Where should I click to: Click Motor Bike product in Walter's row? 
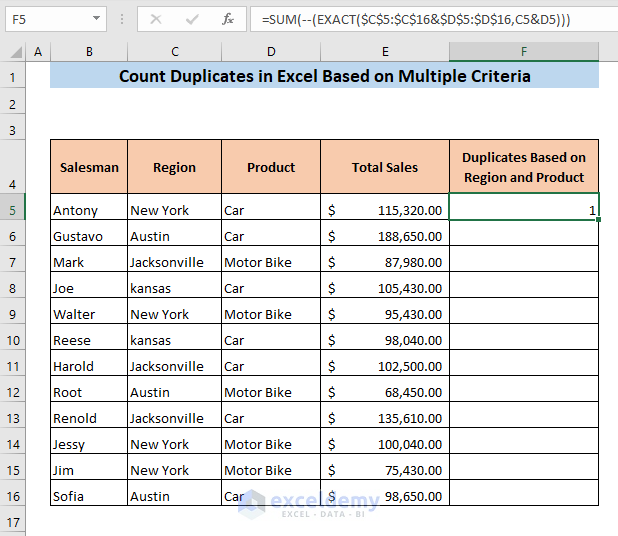pos(271,311)
